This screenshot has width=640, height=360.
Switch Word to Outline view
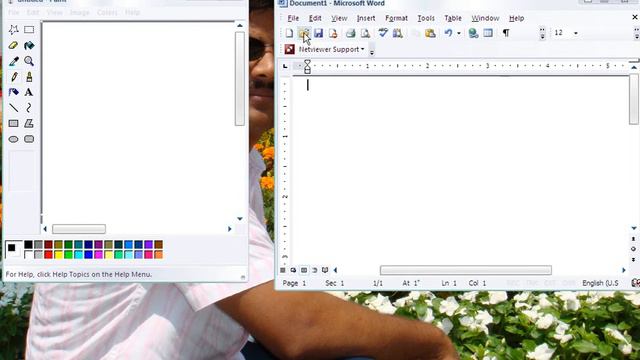(x=314, y=270)
